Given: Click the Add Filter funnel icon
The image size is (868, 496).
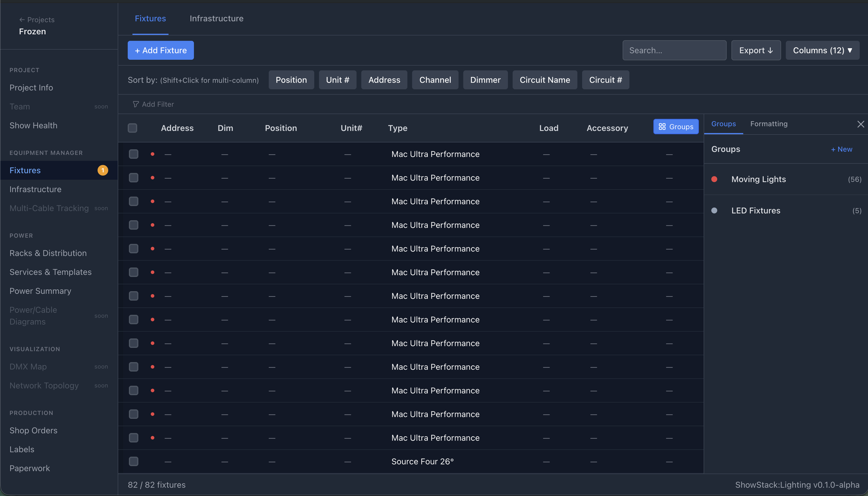Looking at the screenshot, I should (x=136, y=104).
